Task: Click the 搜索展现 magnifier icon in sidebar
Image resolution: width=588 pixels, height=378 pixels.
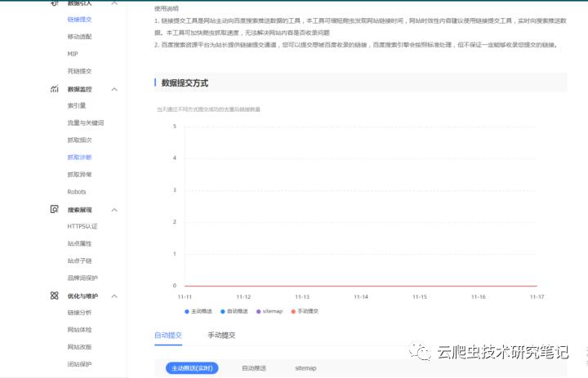Action: click(55, 209)
